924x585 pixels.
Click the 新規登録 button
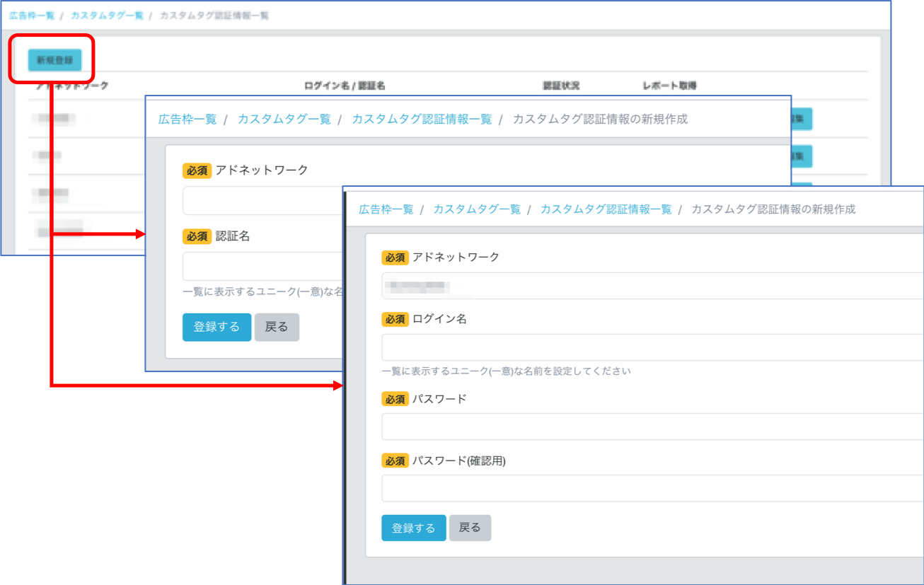pos(54,60)
